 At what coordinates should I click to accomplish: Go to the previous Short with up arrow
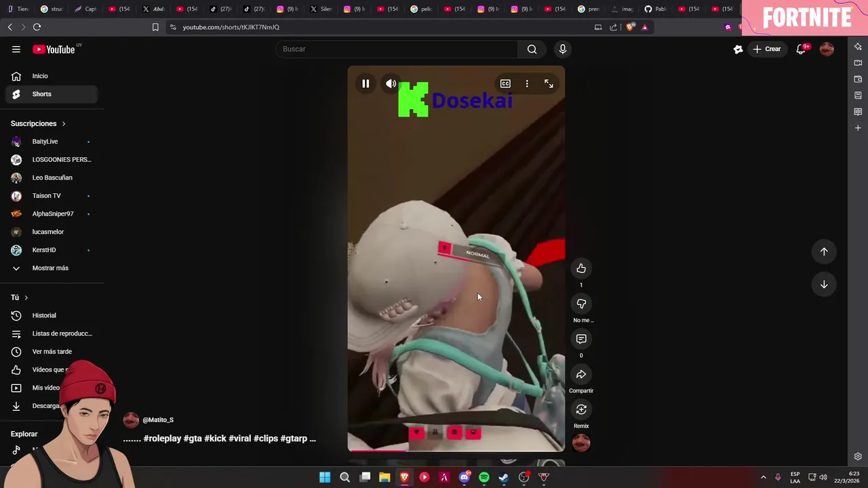coord(824,251)
